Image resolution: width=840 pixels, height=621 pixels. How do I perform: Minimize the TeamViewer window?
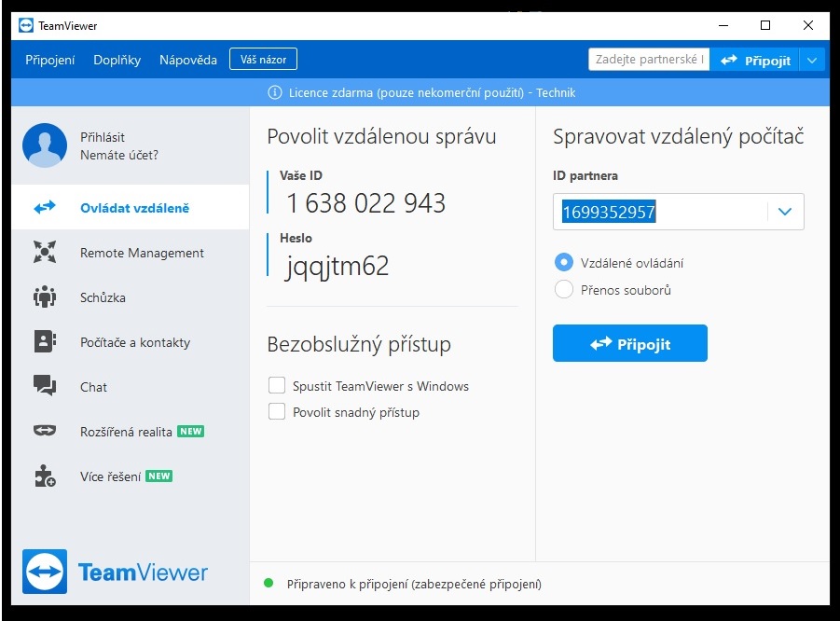(723, 25)
